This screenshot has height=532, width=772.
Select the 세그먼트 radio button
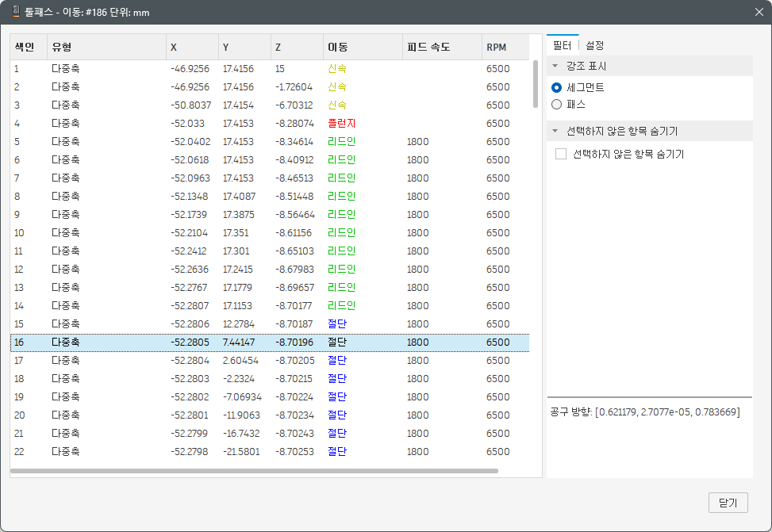[556, 87]
